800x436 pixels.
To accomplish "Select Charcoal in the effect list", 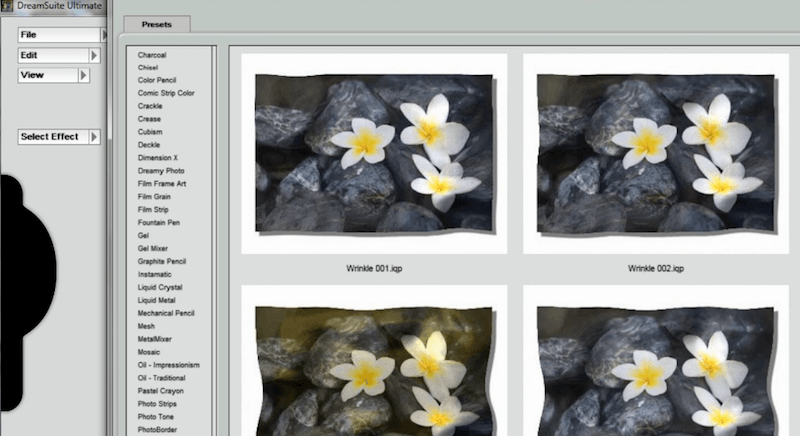I will click(x=152, y=55).
